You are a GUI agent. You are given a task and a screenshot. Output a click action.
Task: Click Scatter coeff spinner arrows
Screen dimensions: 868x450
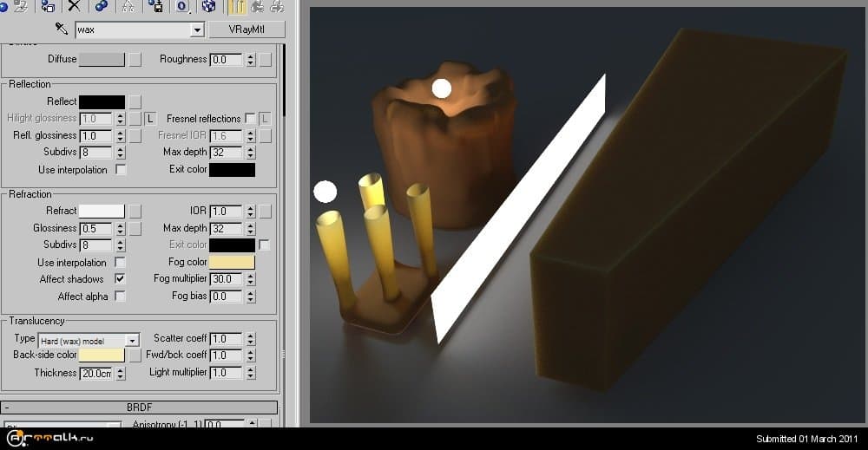251,338
